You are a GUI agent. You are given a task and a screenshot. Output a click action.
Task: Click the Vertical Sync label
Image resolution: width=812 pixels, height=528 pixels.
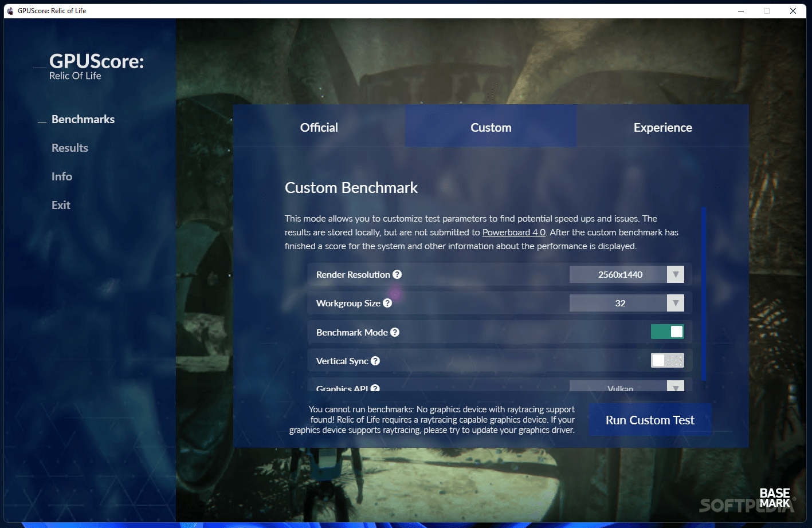[342, 361]
